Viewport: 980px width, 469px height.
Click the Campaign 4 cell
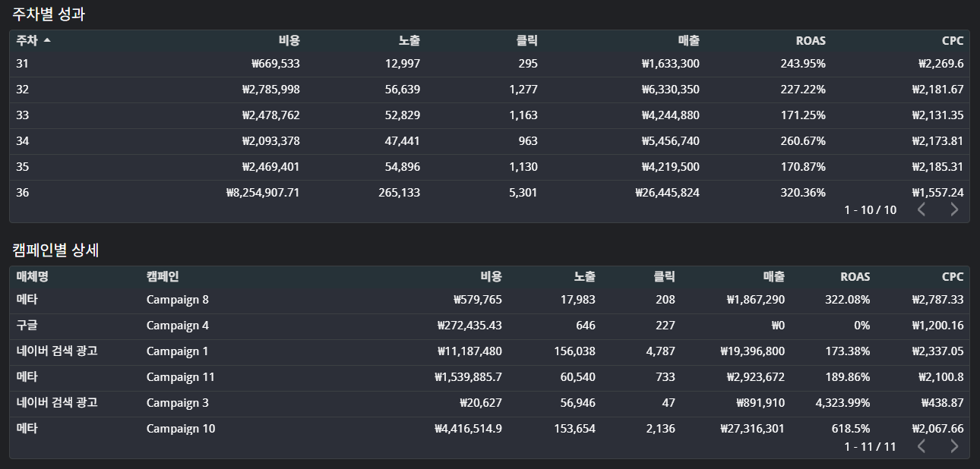coord(177,326)
